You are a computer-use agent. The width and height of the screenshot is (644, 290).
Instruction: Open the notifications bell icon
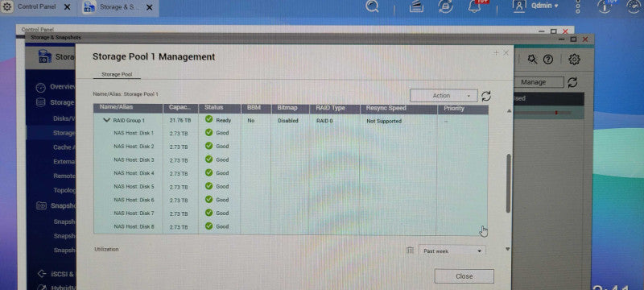click(x=474, y=6)
